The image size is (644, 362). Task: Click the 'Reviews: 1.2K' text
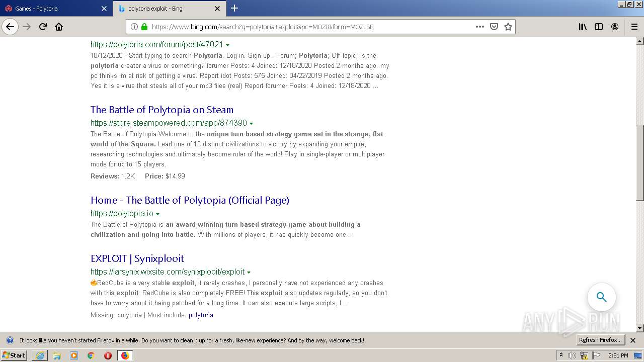pos(113,176)
